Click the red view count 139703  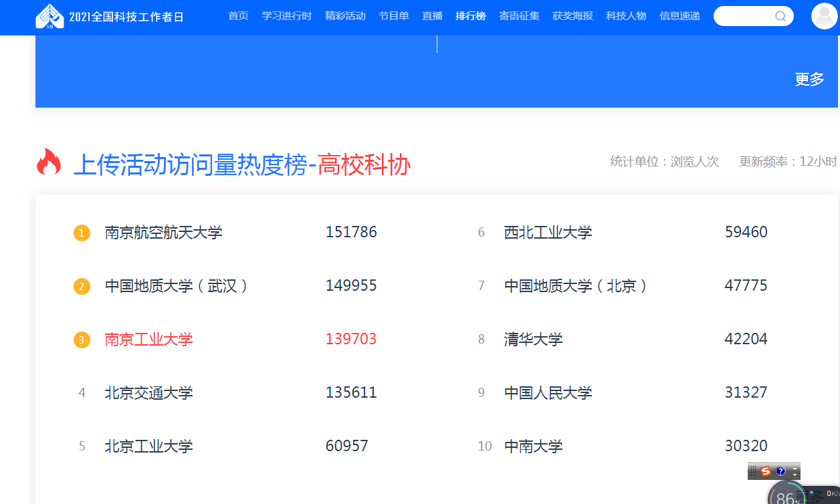pos(351,340)
